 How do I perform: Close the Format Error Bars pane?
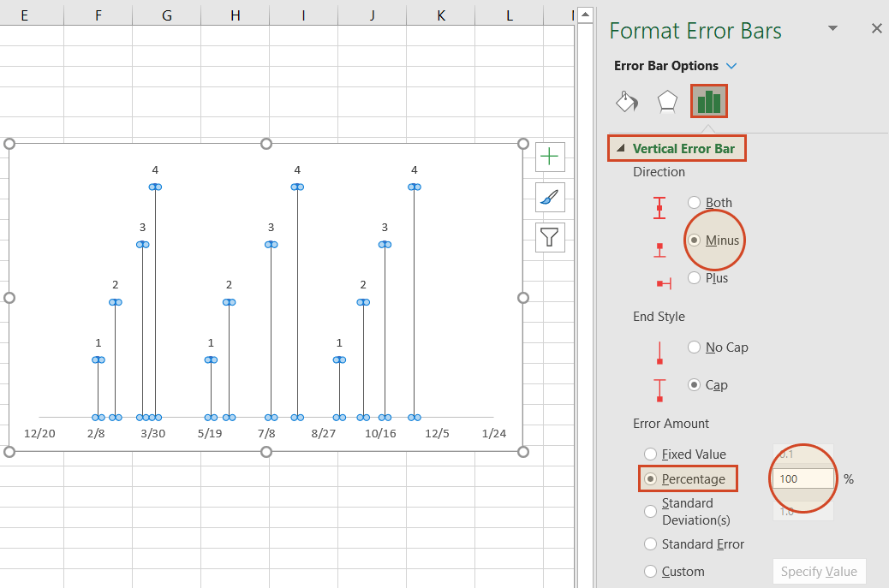click(877, 28)
